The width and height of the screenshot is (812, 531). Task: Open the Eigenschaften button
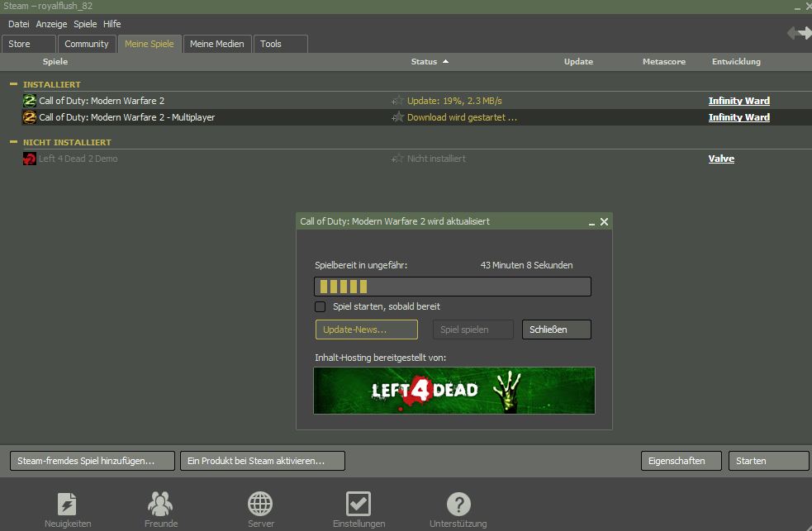click(681, 461)
